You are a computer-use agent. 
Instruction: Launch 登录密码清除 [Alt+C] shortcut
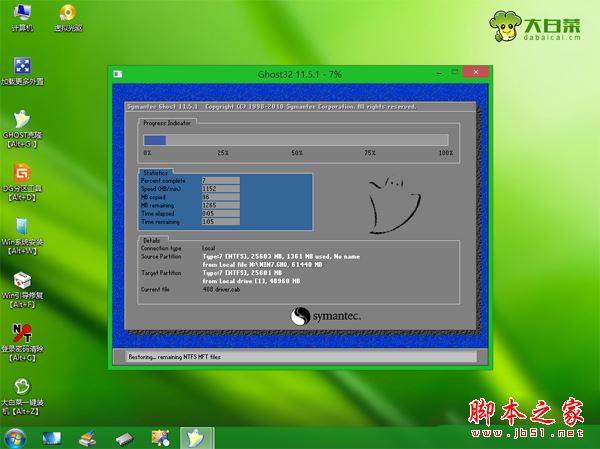(22, 343)
